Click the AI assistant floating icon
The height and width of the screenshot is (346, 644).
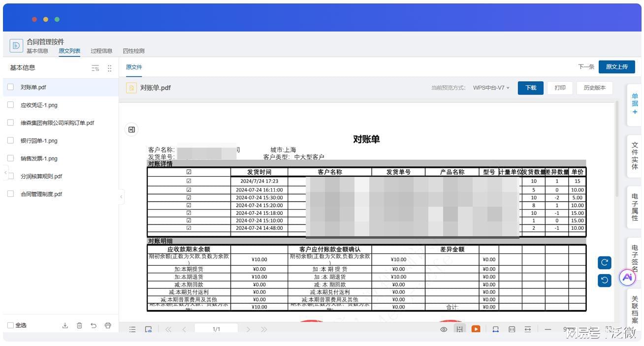coord(627,278)
